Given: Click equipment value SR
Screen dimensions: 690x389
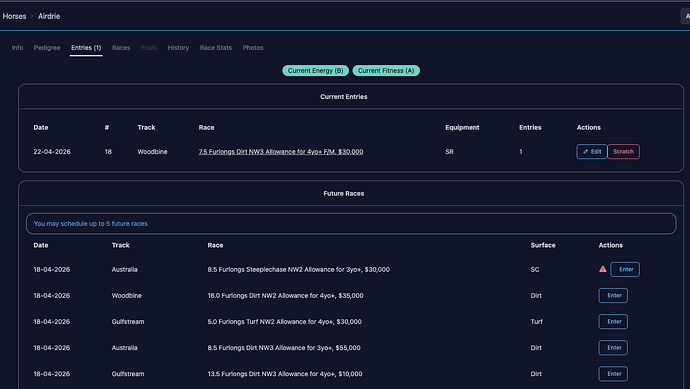Looking at the screenshot, I should (x=449, y=151).
